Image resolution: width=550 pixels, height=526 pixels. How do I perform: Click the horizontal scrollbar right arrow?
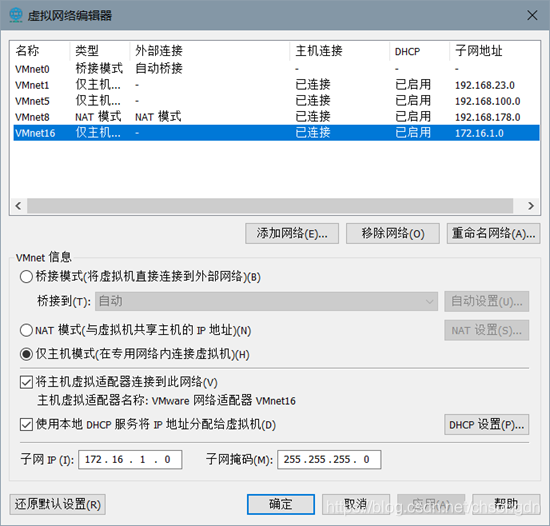[531, 205]
